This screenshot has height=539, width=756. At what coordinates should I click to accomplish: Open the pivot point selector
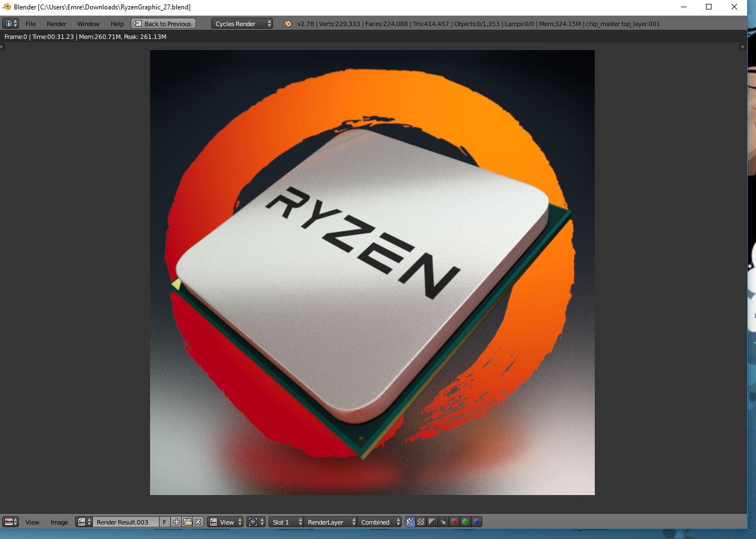[256, 522]
